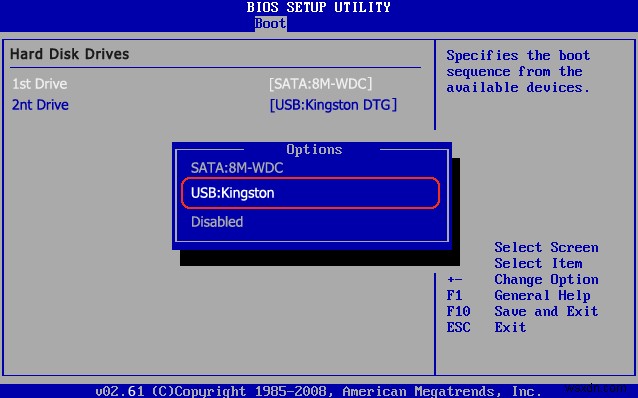Choose Disabled in Options popup
The image size is (638, 398).
[x=217, y=222]
